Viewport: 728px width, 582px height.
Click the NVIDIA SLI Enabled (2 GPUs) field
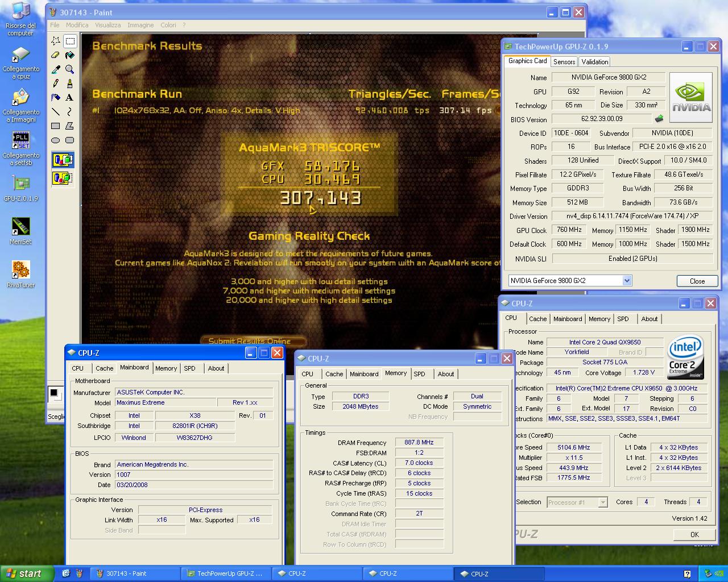coord(632,258)
